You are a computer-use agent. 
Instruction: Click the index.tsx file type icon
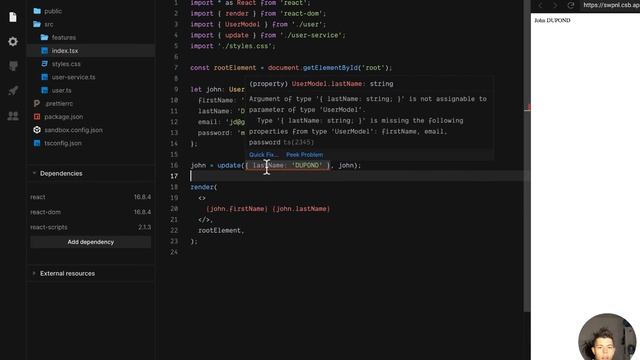pos(44,51)
